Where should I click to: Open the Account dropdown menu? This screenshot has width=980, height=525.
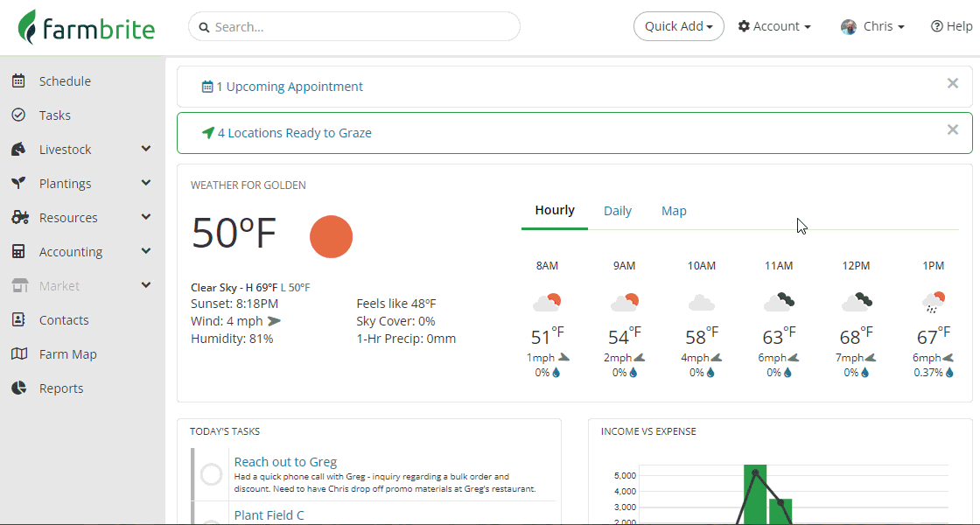(774, 27)
